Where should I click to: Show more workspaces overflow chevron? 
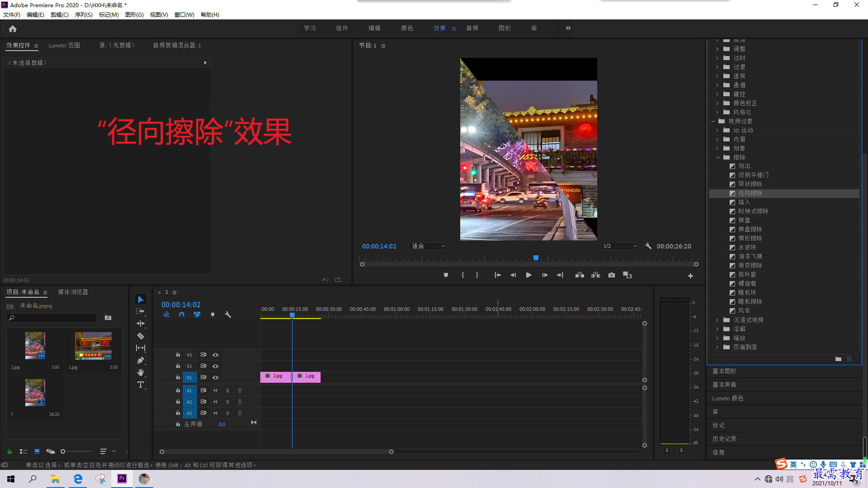click(568, 28)
